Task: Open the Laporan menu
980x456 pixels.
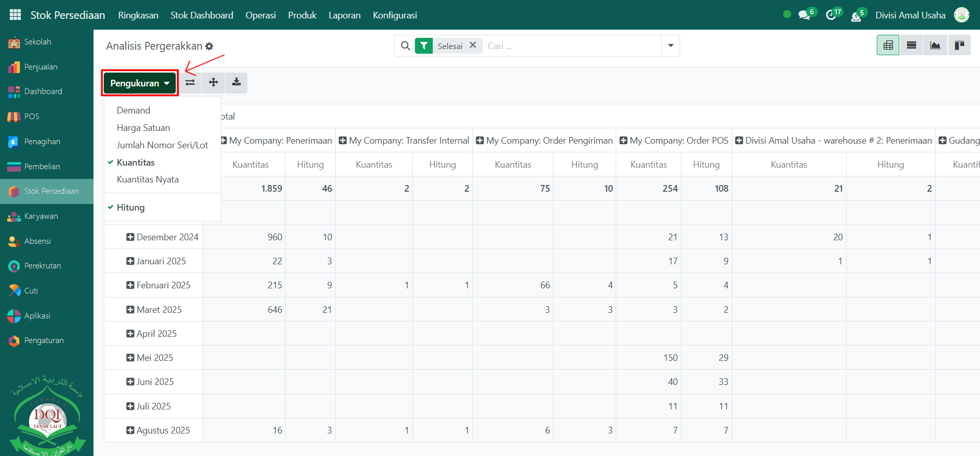Action: tap(344, 15)
